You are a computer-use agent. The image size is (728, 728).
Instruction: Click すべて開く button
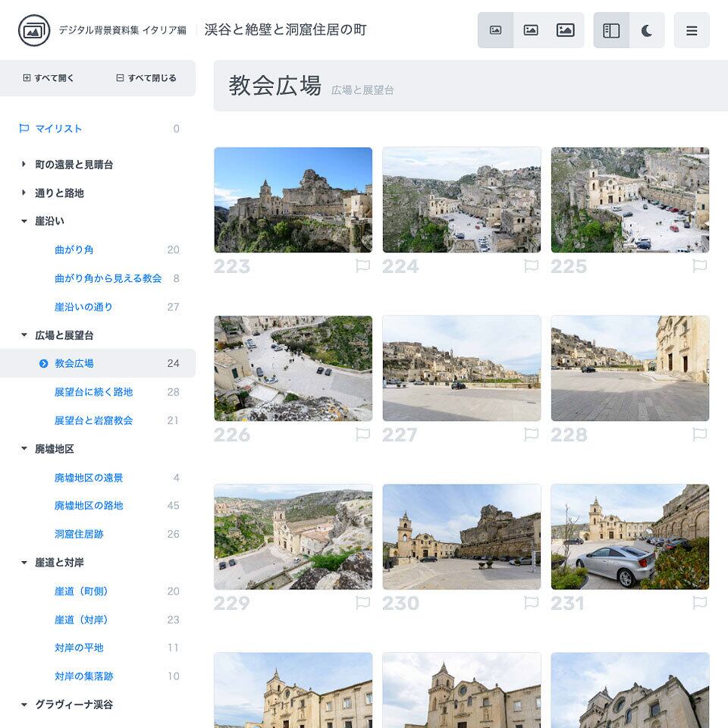49,78
